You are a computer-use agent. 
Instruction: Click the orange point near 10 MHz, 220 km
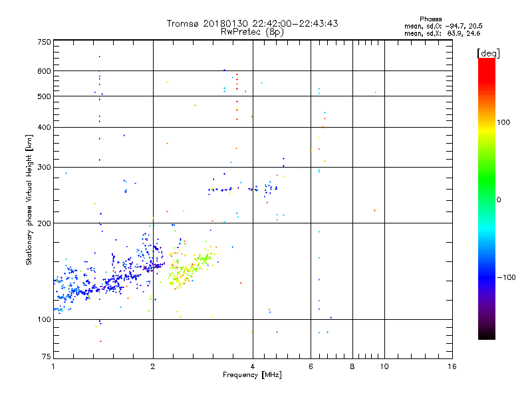click(374, 210)
